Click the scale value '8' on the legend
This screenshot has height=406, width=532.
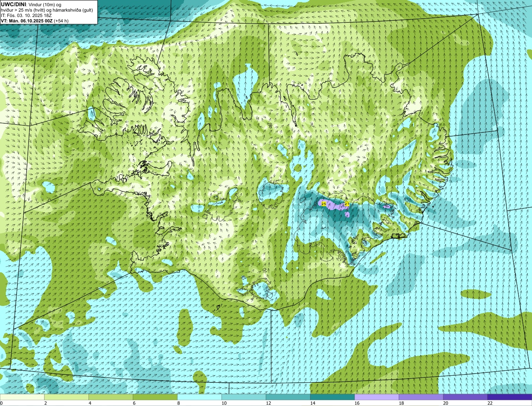point(179,403)
